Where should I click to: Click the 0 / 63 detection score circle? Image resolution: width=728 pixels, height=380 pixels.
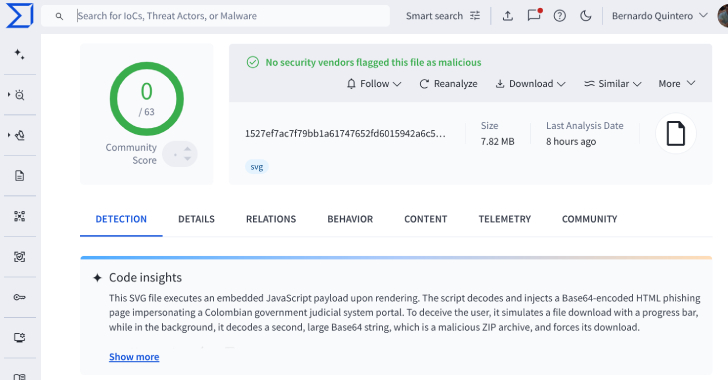(147, 99)
